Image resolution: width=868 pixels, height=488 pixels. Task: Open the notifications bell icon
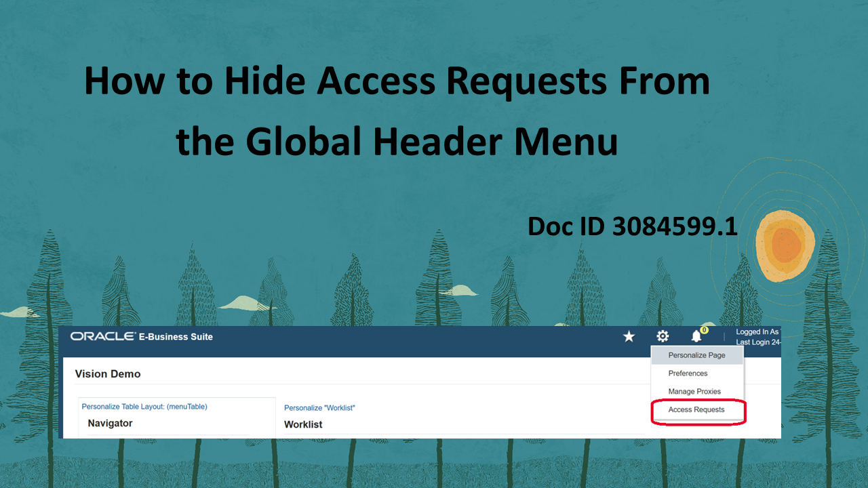pyautogui.click(x=696, y=337)
